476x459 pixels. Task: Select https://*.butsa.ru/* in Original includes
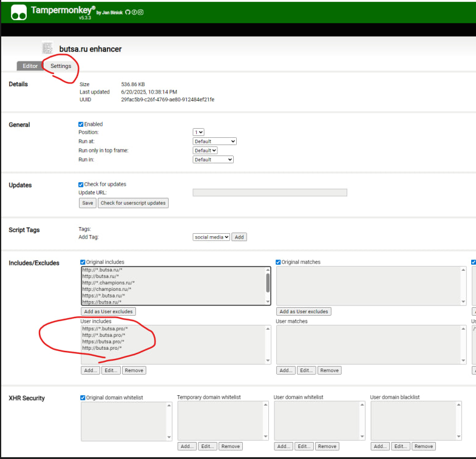(x=103, y=296)
